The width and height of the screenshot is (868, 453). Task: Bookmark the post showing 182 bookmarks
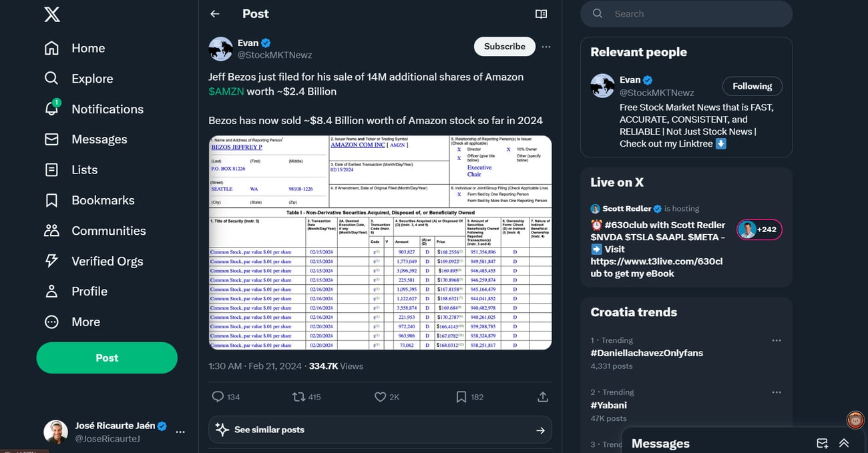click(461, 397)
